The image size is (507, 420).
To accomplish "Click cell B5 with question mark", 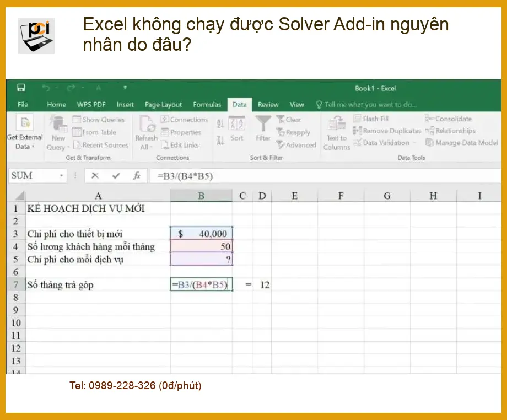I will tap(201, 259).
